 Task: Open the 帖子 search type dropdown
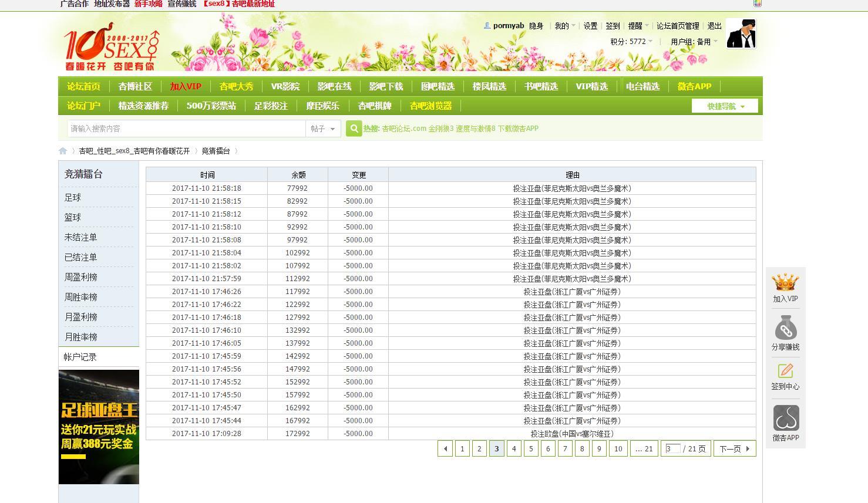pyautogui.click(x=323, y=129)
